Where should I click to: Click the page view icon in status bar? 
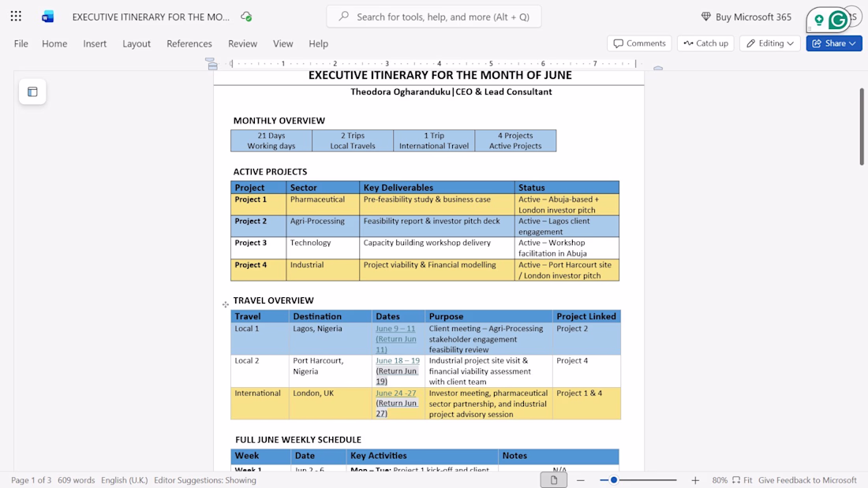[x=554, y=479]
